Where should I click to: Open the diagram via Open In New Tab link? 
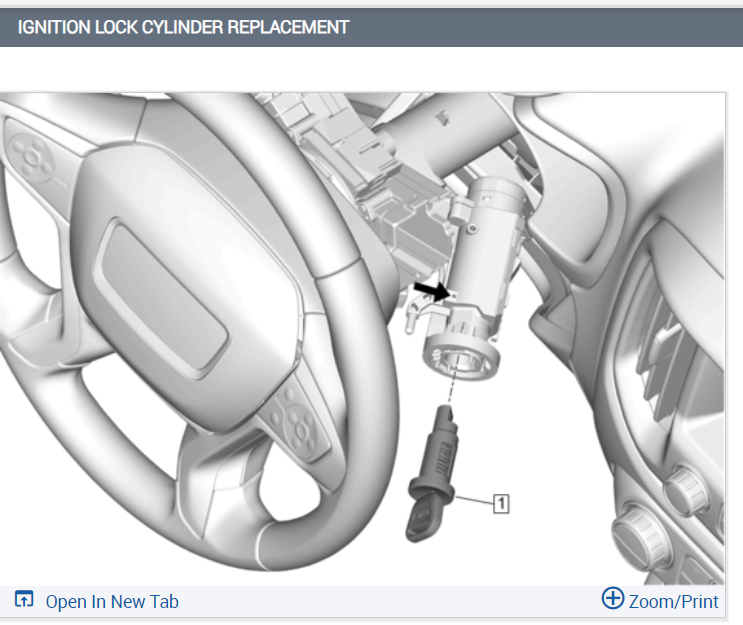click(112, 601)
